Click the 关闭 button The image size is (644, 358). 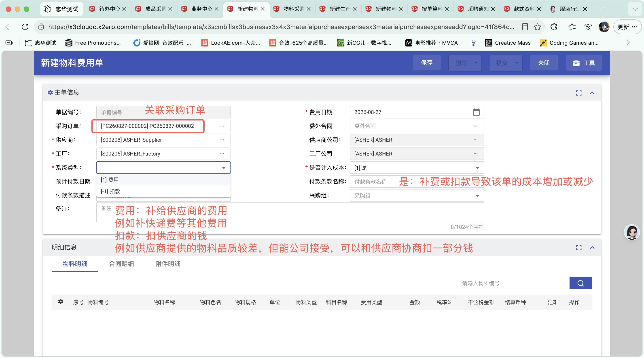[544, 63]
